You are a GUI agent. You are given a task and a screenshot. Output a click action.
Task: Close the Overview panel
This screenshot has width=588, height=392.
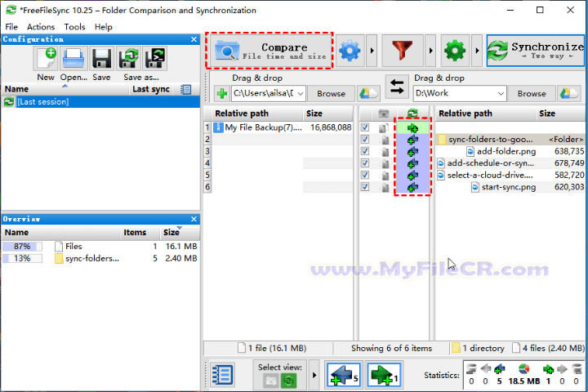click(194, 219)
